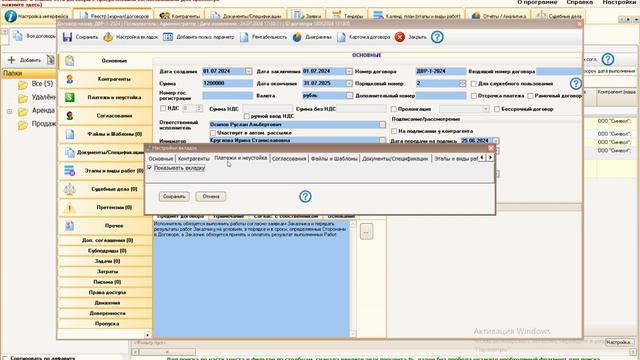Open Дата заключения date dropdown

349,71
